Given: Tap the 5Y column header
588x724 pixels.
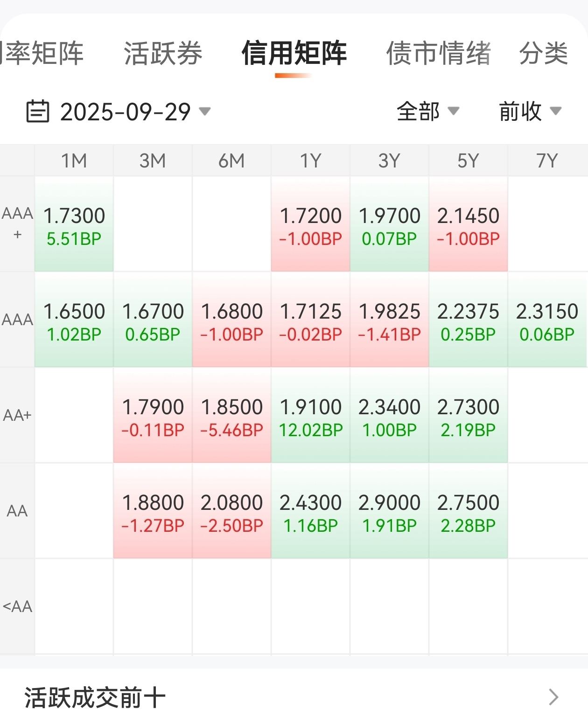Looking at the screenshot, I should point(468,161).
